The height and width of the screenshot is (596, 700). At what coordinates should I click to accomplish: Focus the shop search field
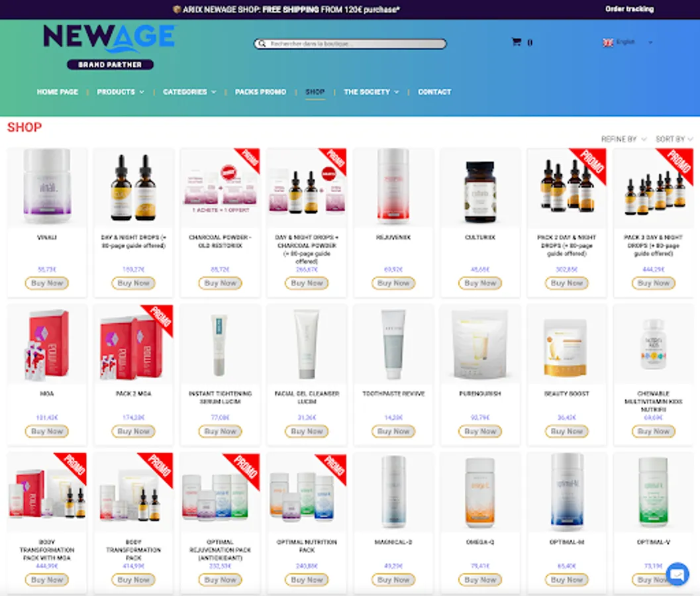[x=350, y=44]
